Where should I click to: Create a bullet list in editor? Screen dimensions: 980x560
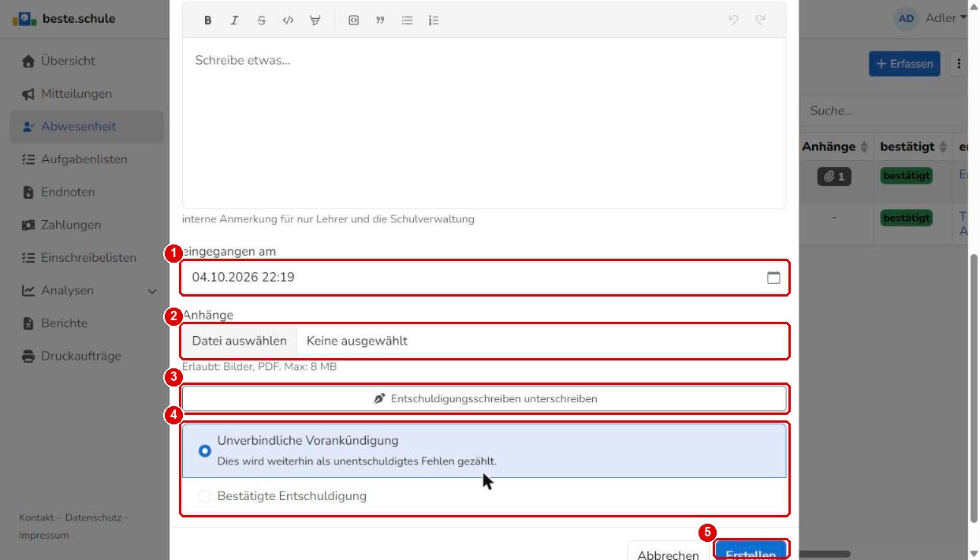click(407, 21)
